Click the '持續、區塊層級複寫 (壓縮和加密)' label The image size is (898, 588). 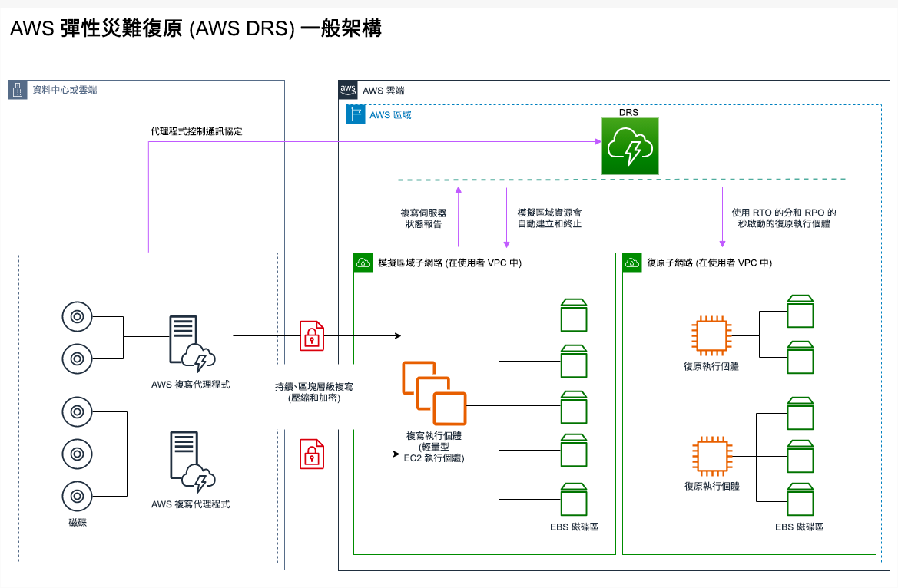pyautogui.click(x=314, y=392)
